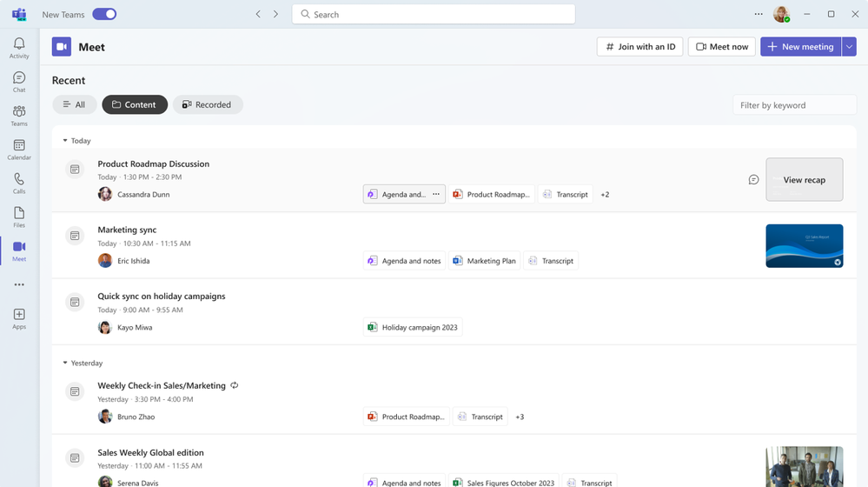
Task: Click the Meet now button
Action: click(722, 47)
